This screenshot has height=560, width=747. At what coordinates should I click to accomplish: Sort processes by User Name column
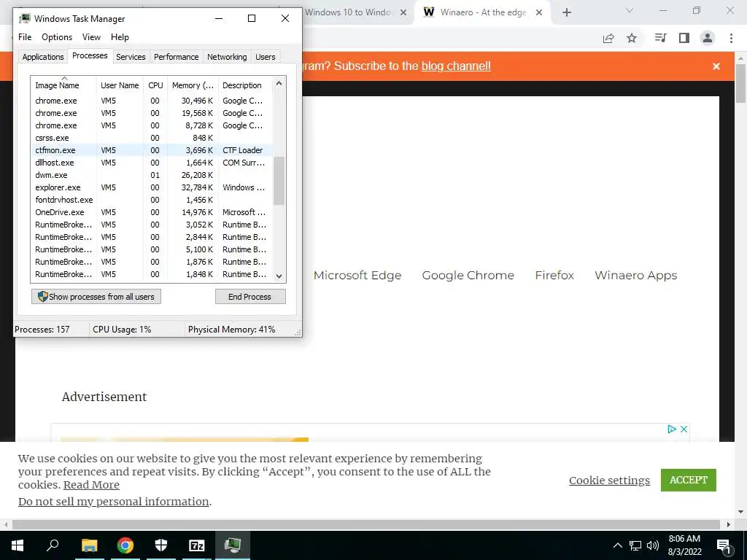point(120,85)
